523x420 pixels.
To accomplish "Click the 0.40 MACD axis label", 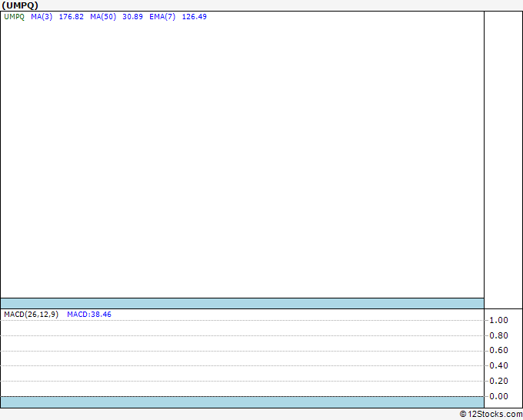I will (498, 365).
